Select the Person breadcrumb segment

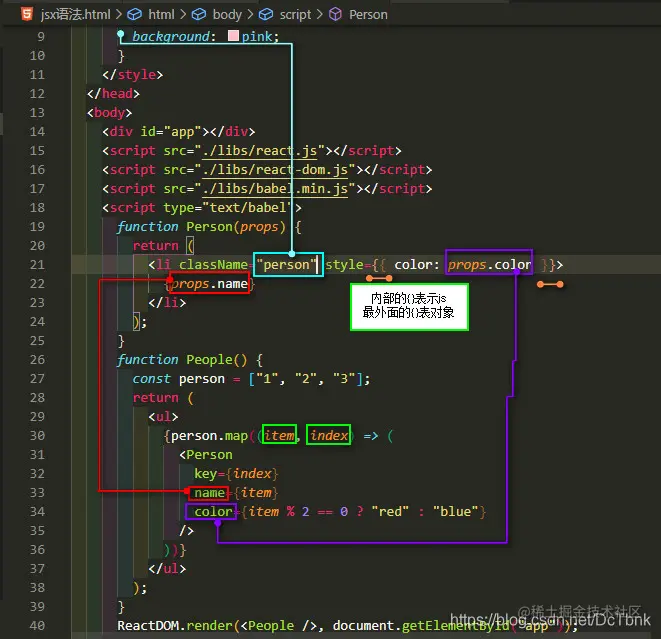click(368, 15)
